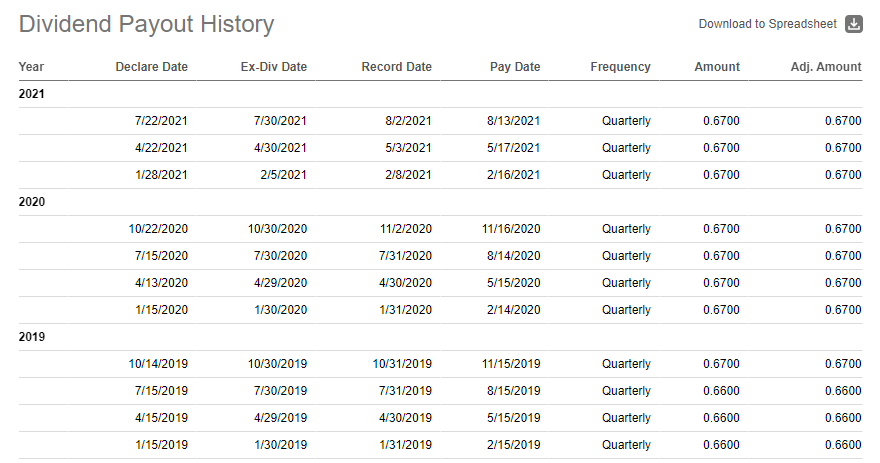The height and width of the screenshot is (463, 880).
Task: Click the download spreadsheet icon
Action: [854, 24]
